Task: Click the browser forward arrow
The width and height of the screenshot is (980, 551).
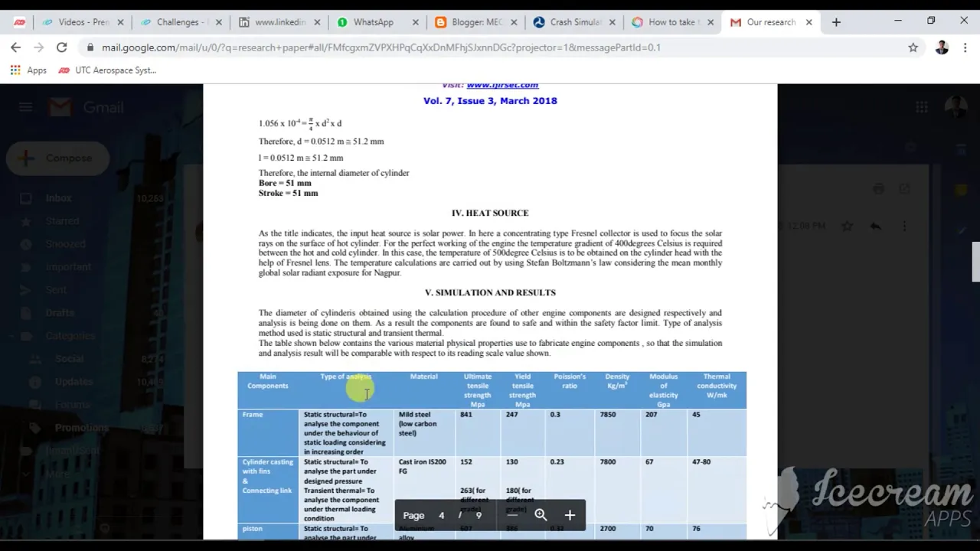Action: 38,47
